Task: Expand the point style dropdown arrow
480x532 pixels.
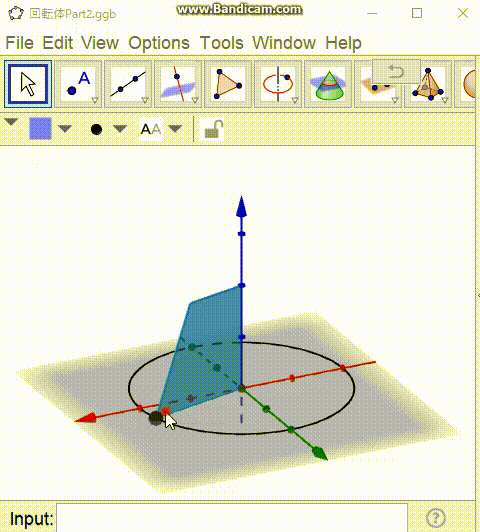Action: coord(120,129)
